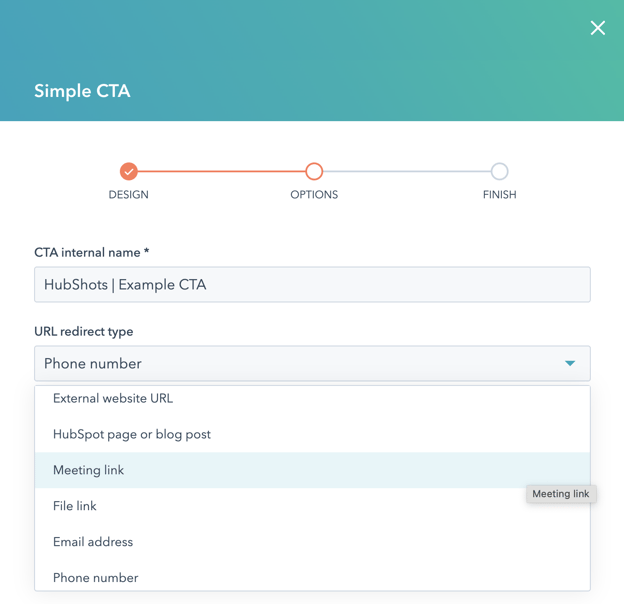Select Email address redirect type
Screen dimensions: 624x604
[93, 542]
